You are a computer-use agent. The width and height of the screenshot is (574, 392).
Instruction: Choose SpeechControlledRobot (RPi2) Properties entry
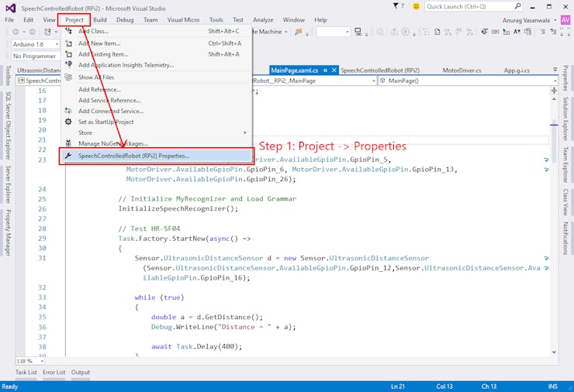(x=157, y=156)
